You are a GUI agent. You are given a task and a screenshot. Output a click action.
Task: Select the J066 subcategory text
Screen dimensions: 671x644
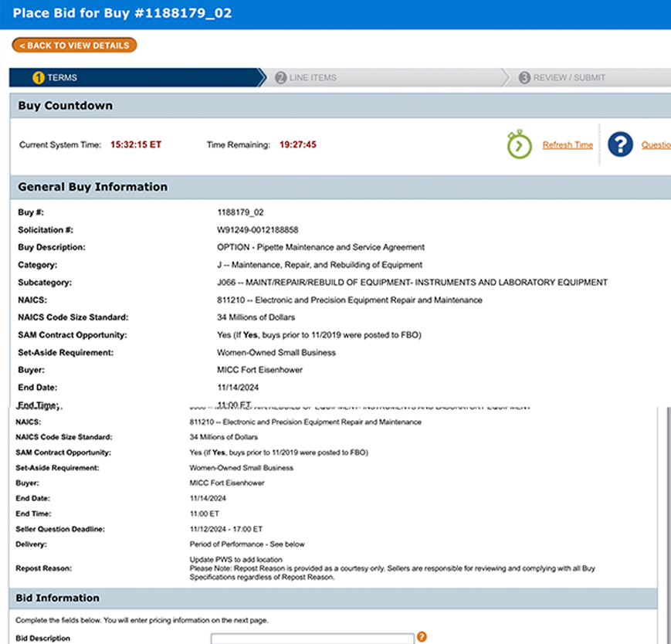(x=412, y=283)
